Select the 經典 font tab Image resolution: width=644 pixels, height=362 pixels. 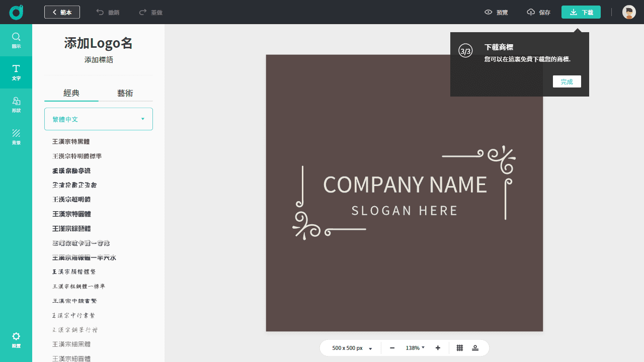71,93
